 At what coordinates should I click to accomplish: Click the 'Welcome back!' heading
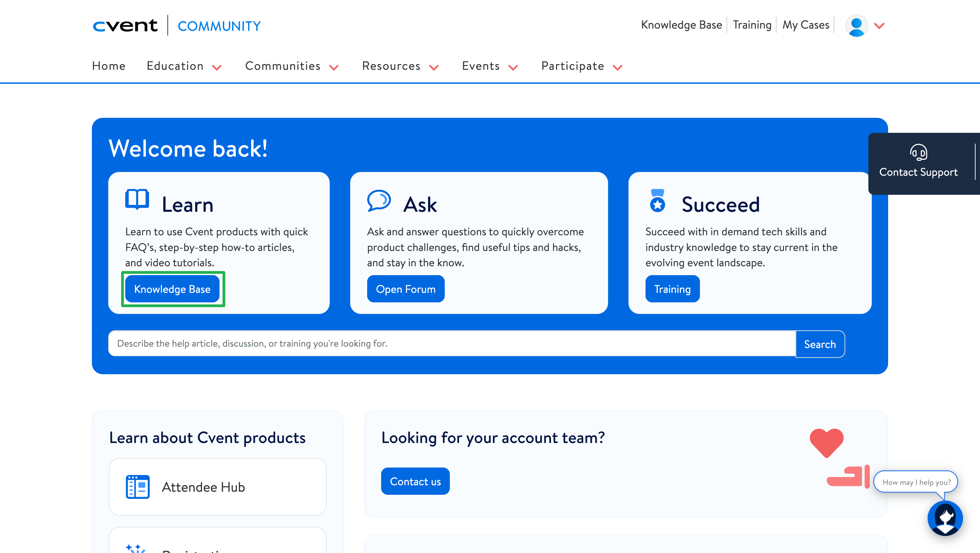[x=188, y=148]
